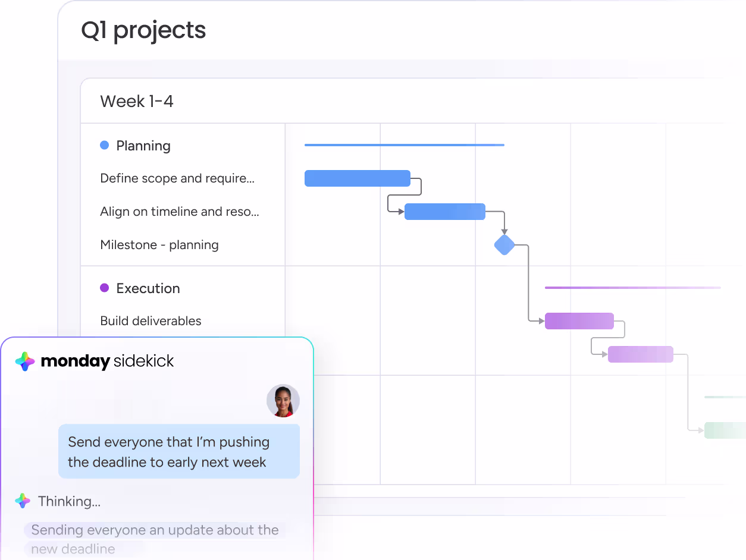Image resolution: width=746 pixels, height=560 pixels.
Task: Select the Build deliverables task
Action: point(151,321)
